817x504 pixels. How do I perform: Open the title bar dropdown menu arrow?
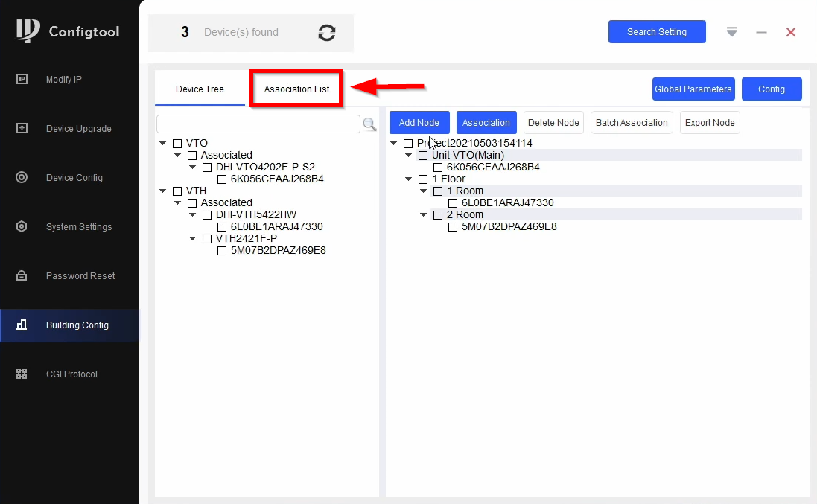pos(732,32)
